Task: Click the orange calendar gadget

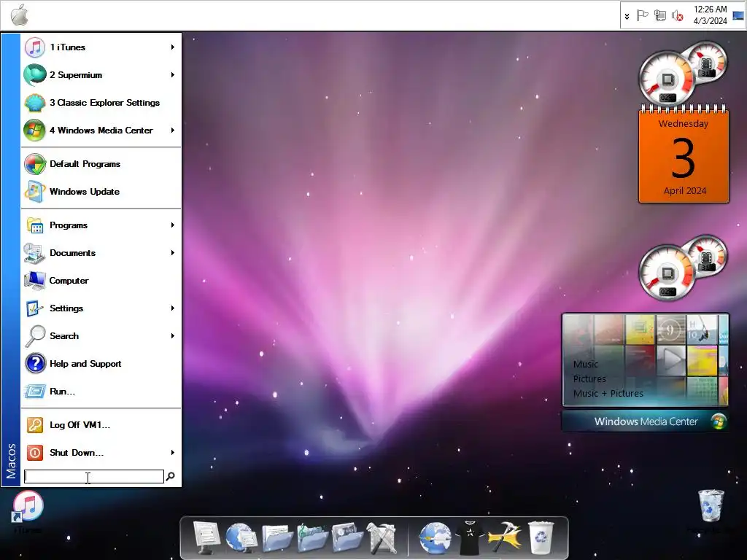Action: pyautogui.click(x=684, y=155)
